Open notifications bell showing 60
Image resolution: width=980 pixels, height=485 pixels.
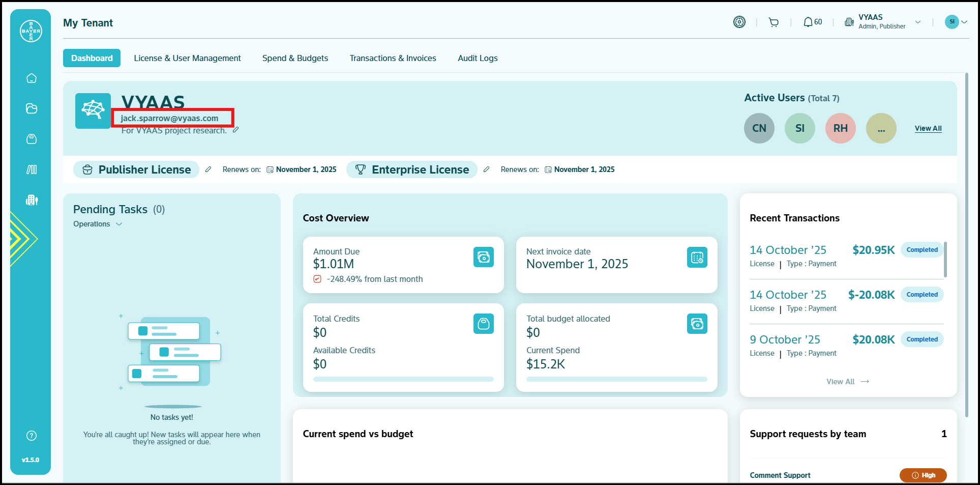812,22
